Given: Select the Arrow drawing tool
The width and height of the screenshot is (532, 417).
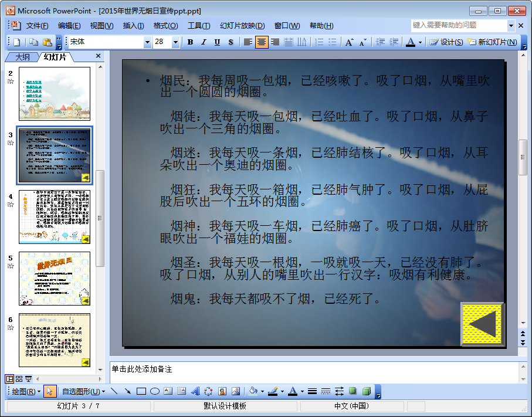Looking at the screenshot, I should pos(127,392).
